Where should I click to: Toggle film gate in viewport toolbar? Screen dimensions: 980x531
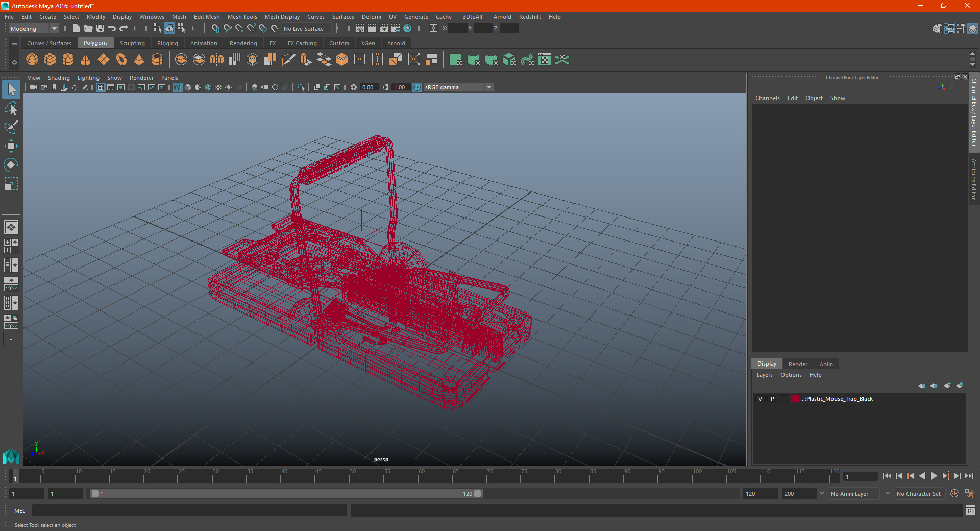111,87
